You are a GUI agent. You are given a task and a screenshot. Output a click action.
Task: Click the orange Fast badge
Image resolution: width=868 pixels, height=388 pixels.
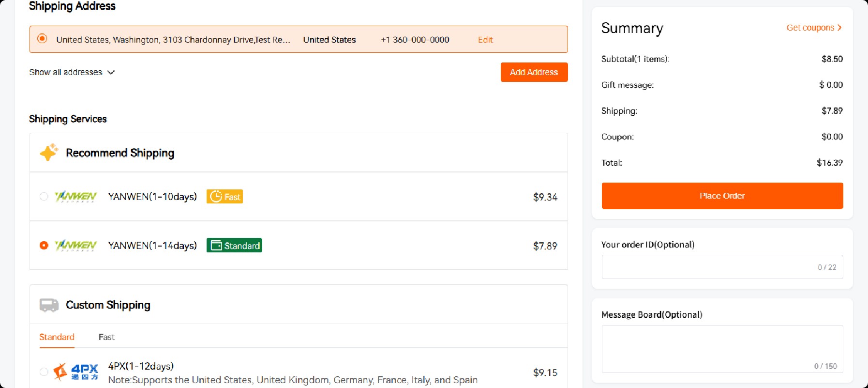[x=224, y=197]
